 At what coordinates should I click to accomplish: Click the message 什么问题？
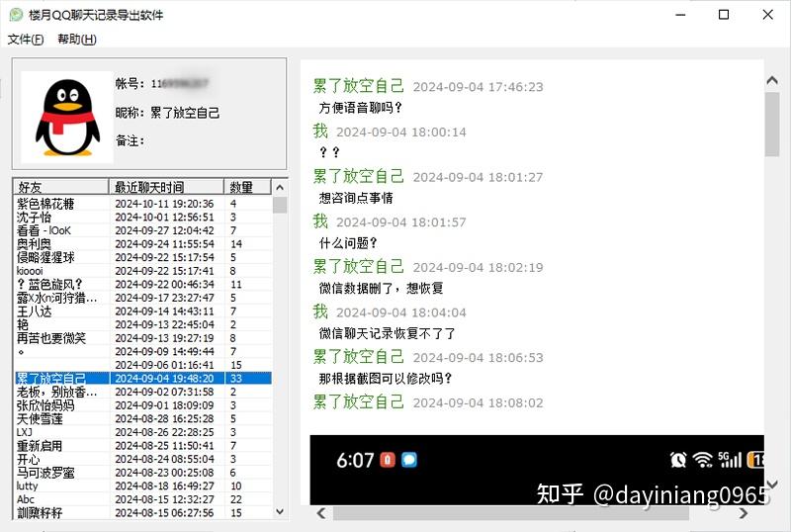pyautogui.click(x=349, y=243)
